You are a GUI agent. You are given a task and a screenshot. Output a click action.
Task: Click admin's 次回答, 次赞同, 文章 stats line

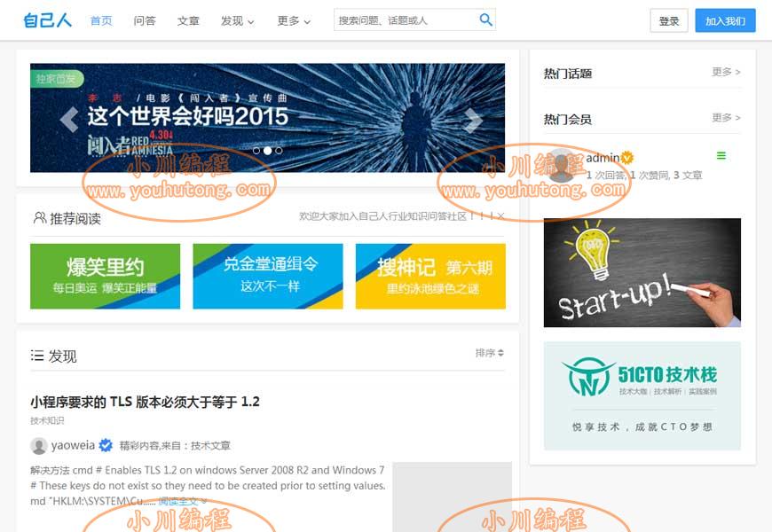click(644, 176)
